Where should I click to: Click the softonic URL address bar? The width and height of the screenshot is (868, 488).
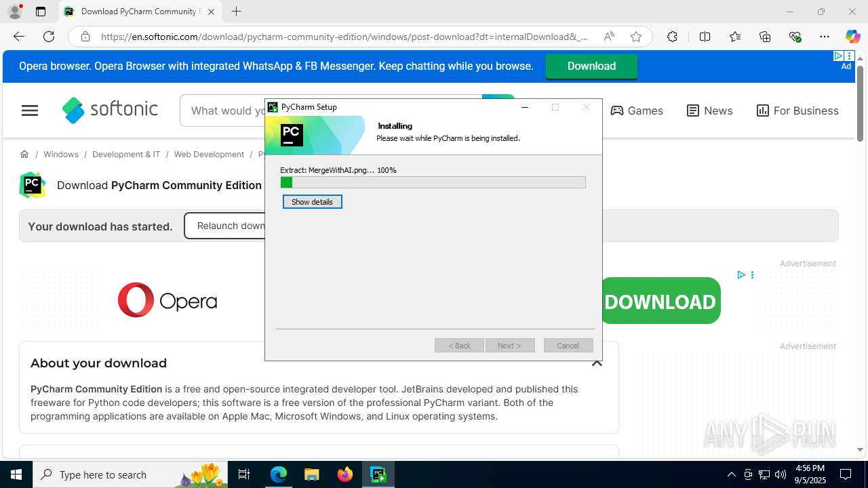click(x=344, y=37)
